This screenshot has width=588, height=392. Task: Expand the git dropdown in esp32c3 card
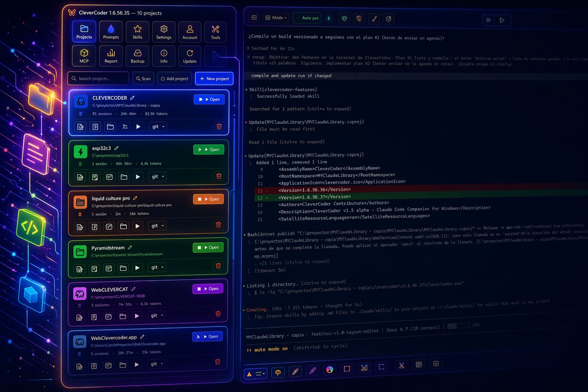(158, 176)
